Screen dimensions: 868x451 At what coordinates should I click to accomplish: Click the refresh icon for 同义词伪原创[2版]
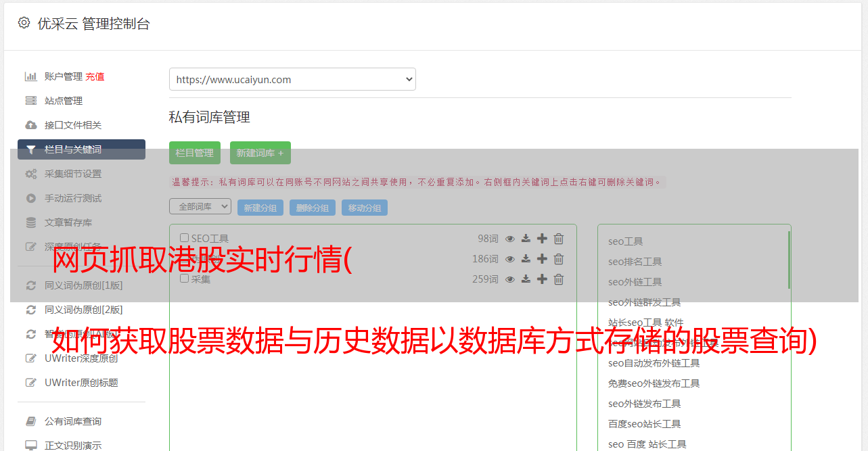[x=30, y=310]
